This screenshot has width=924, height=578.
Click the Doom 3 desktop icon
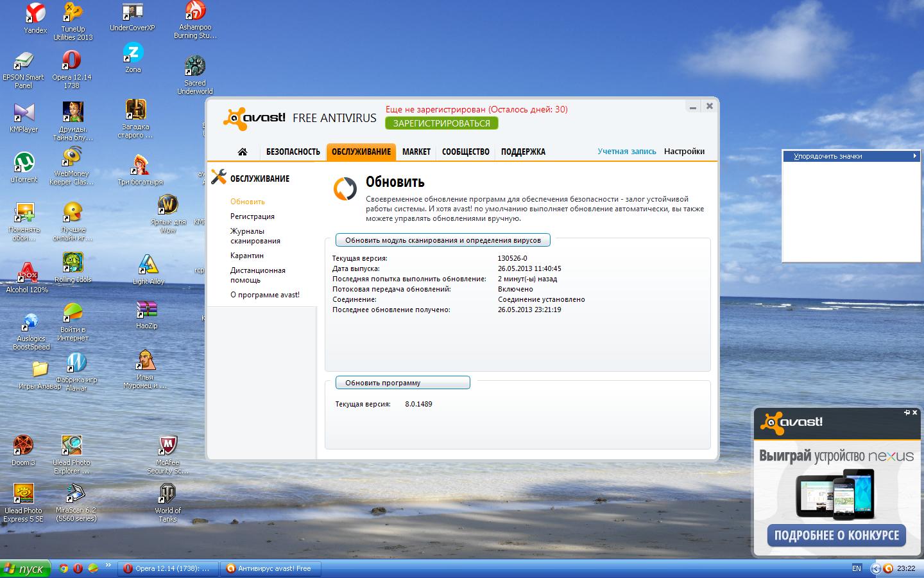(24, 451)
